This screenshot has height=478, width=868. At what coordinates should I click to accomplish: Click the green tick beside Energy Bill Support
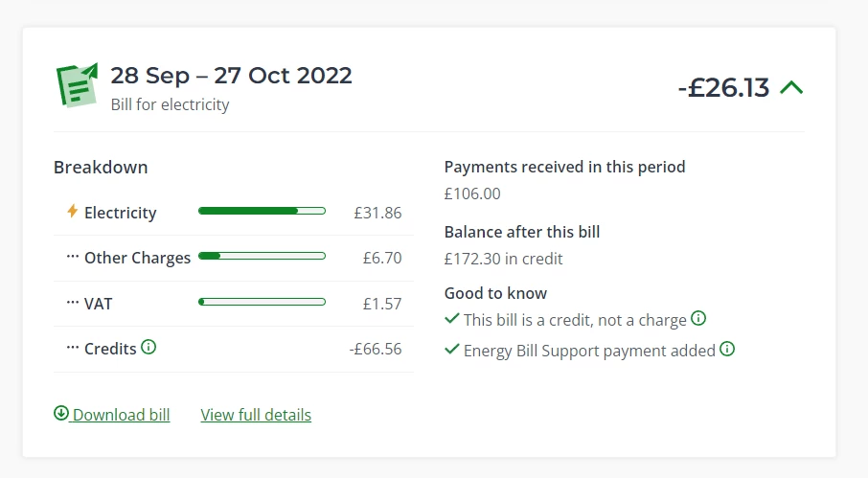pos(452,350)
